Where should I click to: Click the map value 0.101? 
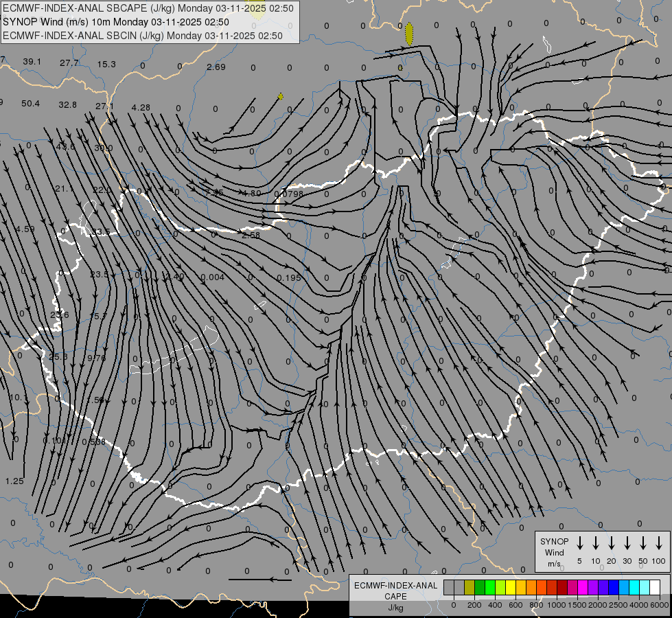point(55,441)
